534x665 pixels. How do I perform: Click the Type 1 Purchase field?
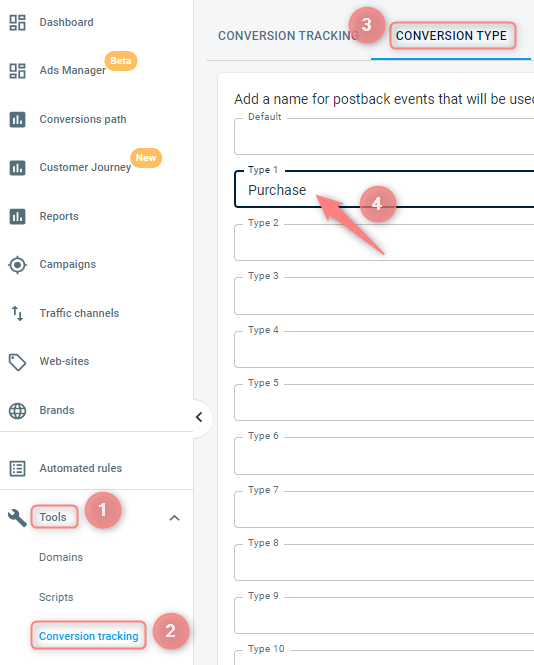(384, 190)
